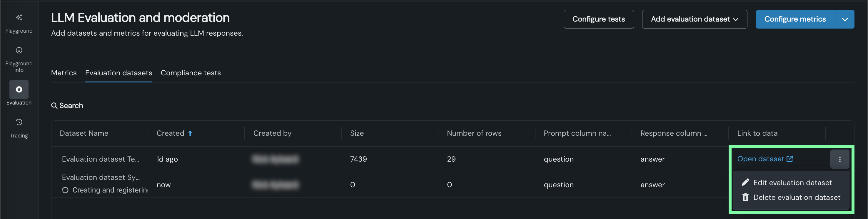
Task: Click the Dataset Name column header
Action: (84, 134)
